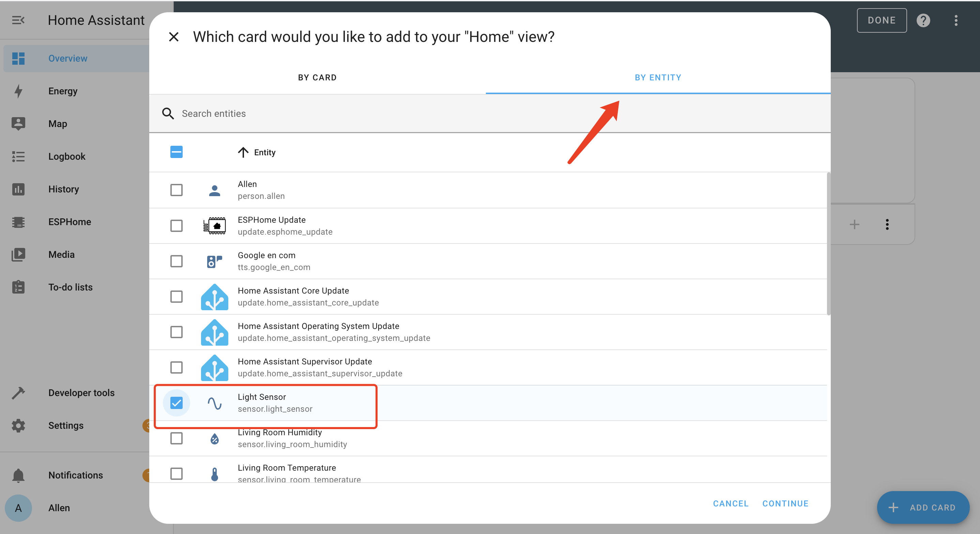Open the Media panel icon

[x=18, y=254]
